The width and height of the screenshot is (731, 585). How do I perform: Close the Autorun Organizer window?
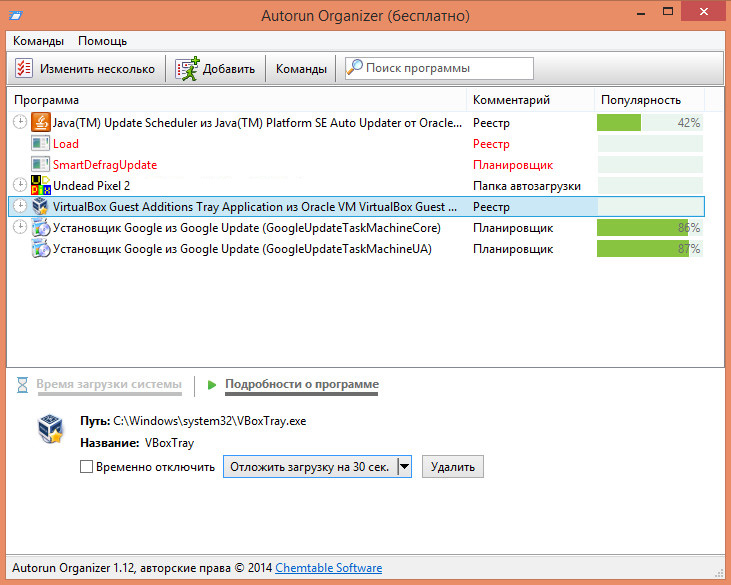[x=704, y=11]
